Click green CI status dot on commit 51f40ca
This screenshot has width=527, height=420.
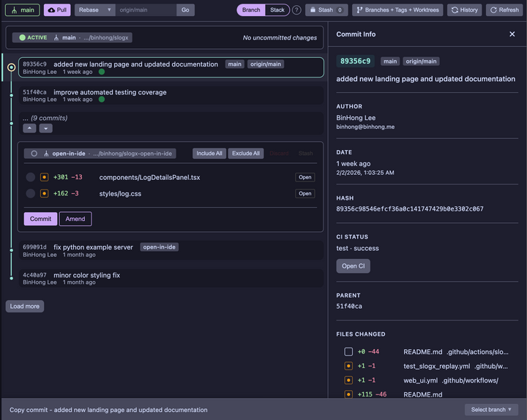coord(102,100)
